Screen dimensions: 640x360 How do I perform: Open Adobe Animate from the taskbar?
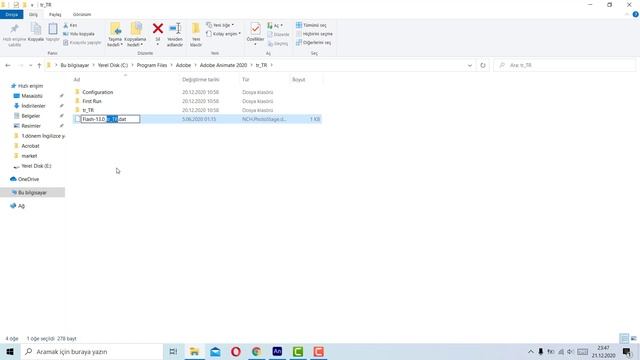click(277, 351)
